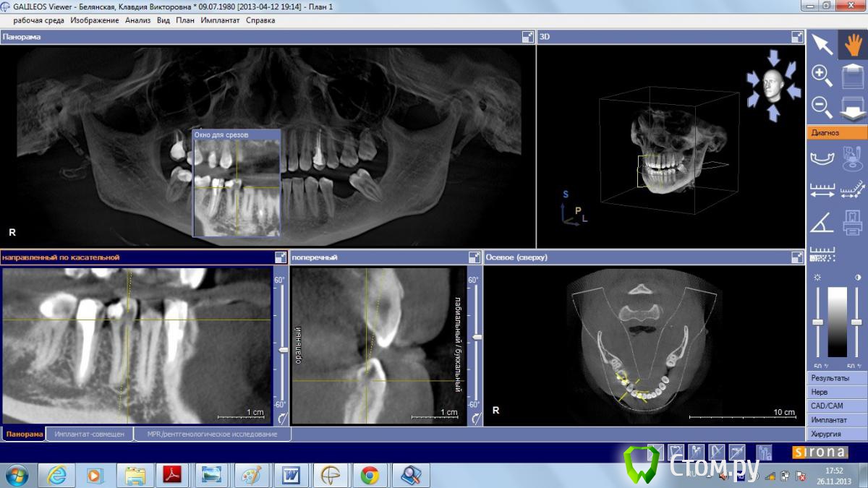The width and height of the screenshot is (868, 488).
Task: Pick the angle measurement tool
Action: coord(822,223)
